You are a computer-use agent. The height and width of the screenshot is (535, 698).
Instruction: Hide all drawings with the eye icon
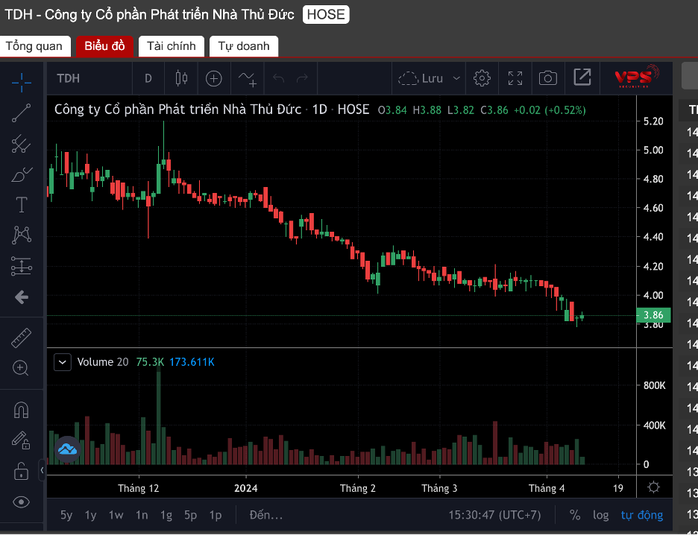[21, 502]
